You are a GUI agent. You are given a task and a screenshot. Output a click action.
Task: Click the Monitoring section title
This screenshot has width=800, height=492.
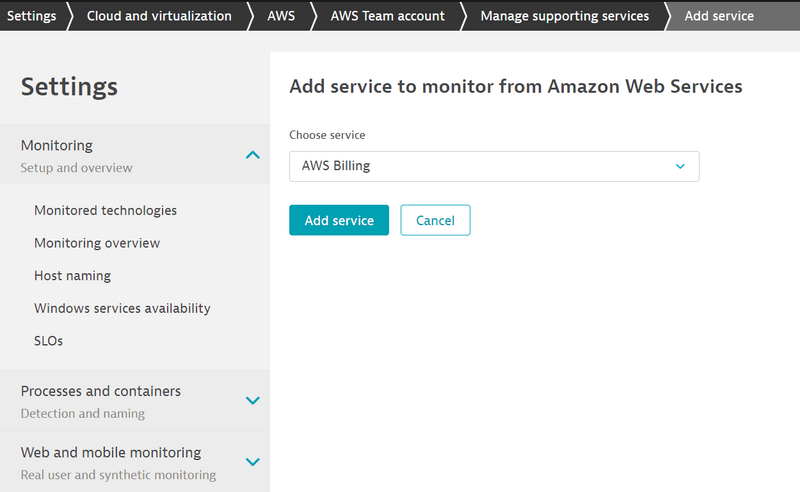point(57,146)
